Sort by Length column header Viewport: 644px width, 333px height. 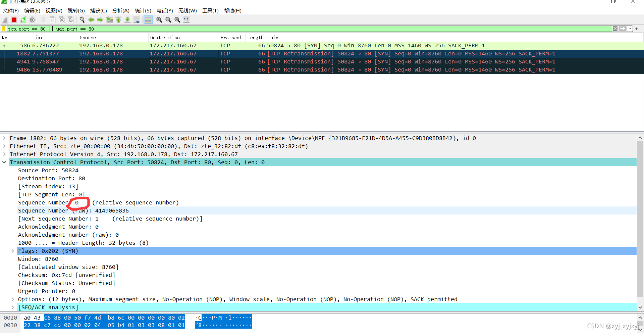pos(256,38)
